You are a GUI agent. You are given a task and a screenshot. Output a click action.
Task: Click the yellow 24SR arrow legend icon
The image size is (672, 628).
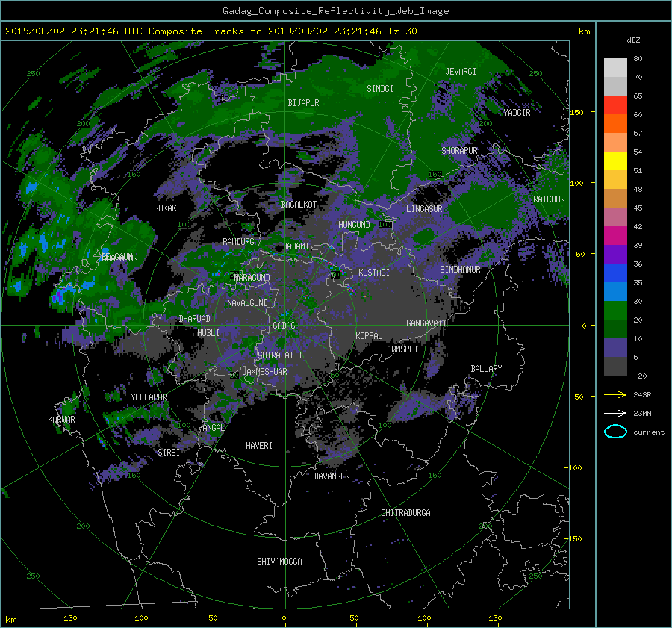coord(615,394)
